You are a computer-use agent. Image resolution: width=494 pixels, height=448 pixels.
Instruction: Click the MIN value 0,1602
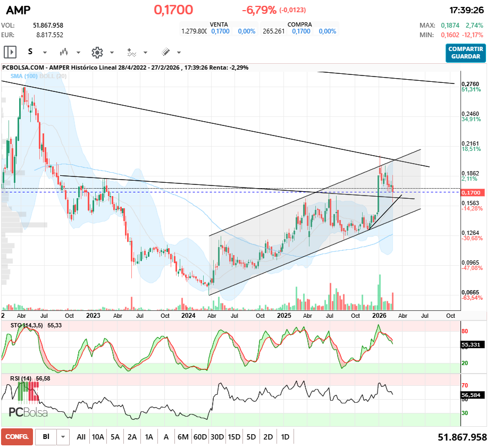tap(450, 35)
